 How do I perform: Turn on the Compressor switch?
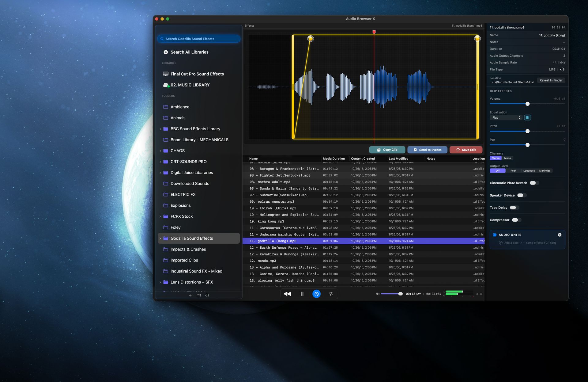[x=516, y=220]
